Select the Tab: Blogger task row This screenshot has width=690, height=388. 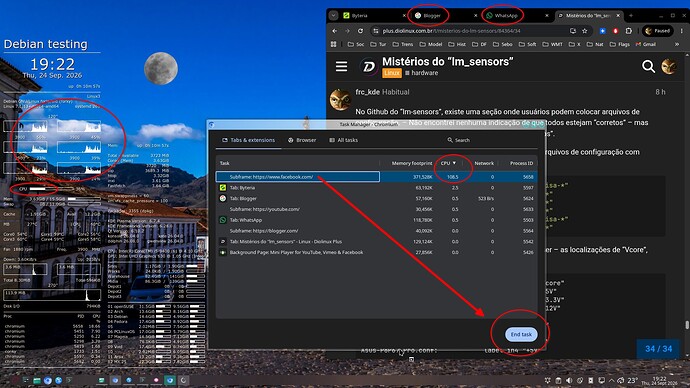[x=377, y=198]
